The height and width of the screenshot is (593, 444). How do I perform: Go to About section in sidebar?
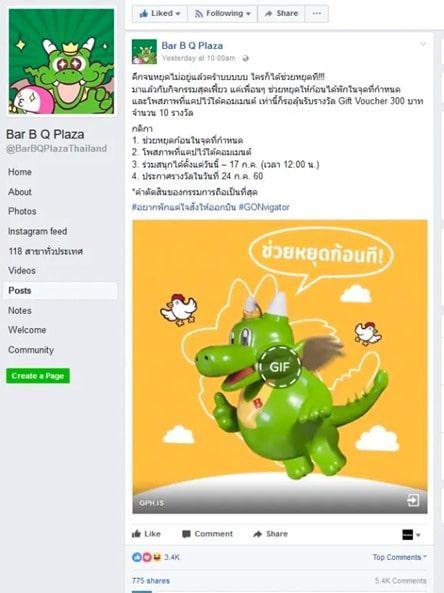pyautogui.click(x=20, y=192)
